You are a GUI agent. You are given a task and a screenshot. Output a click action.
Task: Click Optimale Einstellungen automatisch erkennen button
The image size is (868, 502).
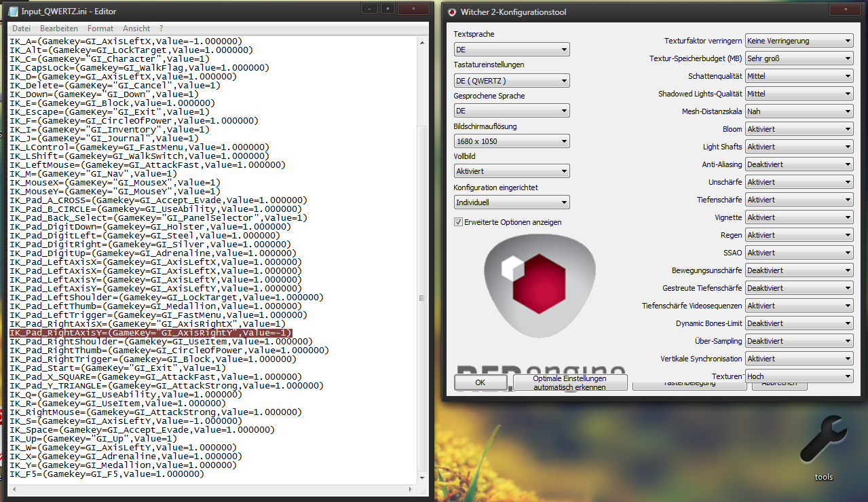(570, 382)
